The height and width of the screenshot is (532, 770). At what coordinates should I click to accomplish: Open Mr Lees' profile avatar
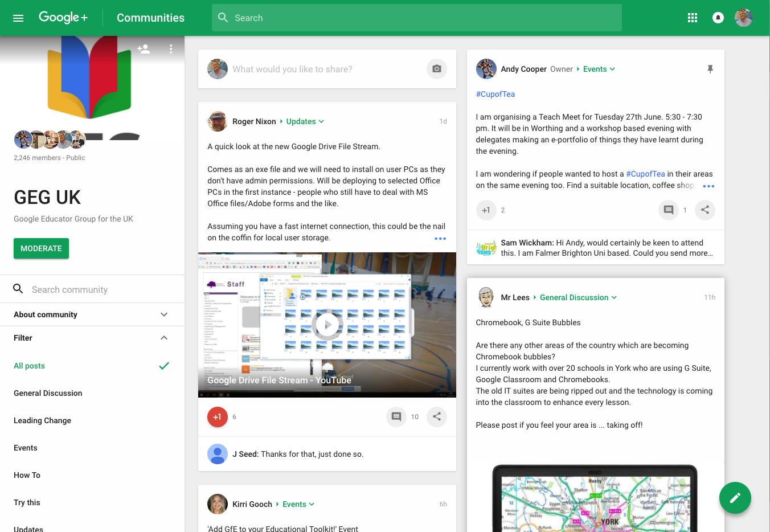point(486,297)
